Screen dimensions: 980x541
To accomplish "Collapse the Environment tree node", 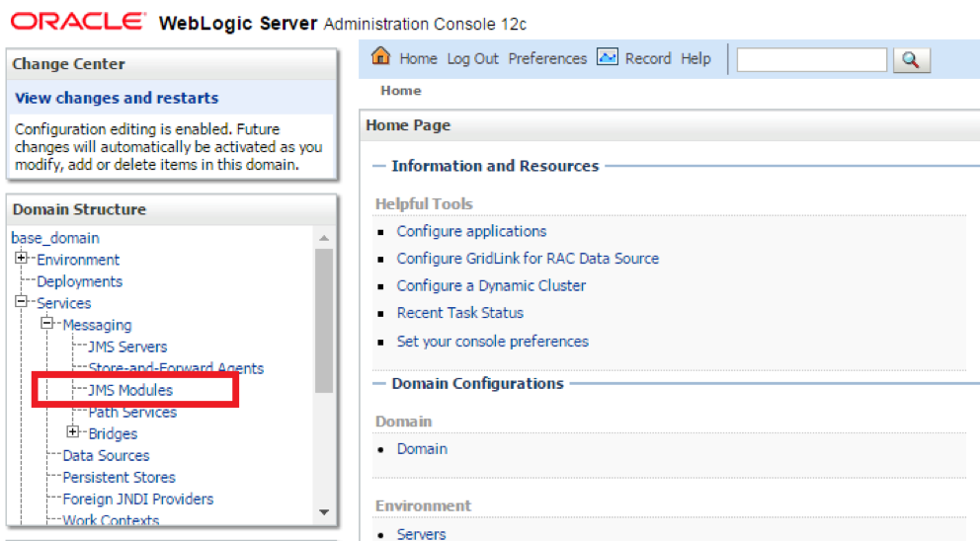I will coord(21,259).
